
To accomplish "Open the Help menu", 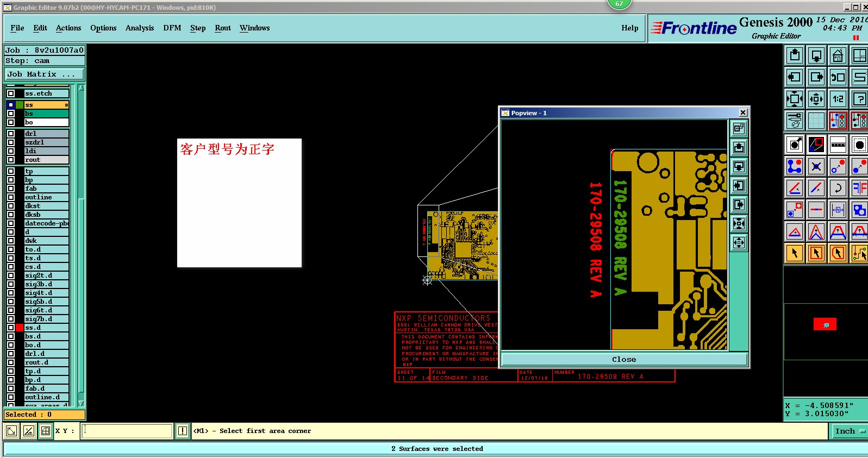I will [x=630, y=28].
